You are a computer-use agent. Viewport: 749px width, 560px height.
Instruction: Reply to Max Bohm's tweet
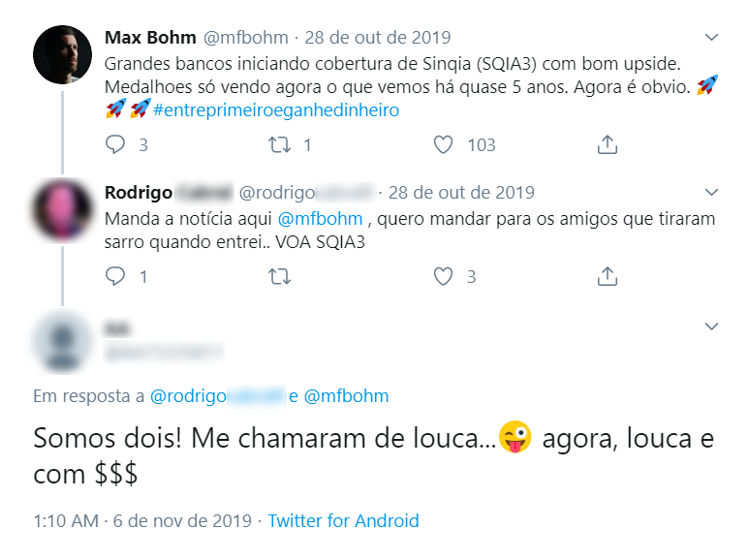pos(115,145)
